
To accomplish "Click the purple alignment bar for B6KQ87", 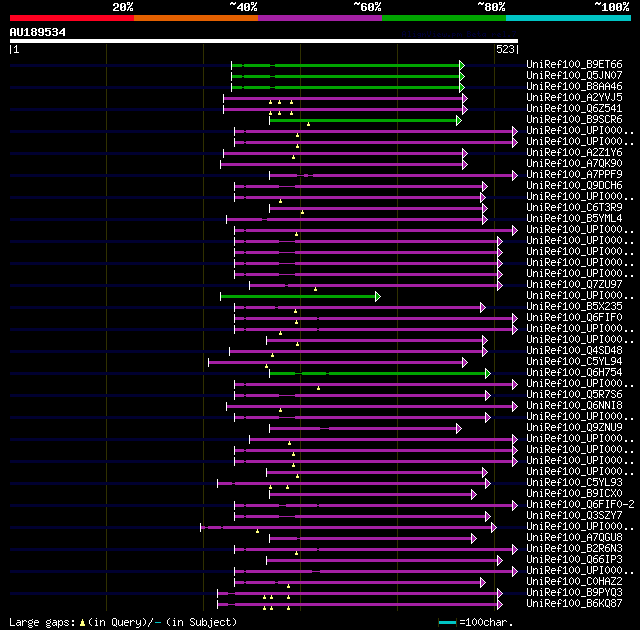I will click(x=358, y=605).
